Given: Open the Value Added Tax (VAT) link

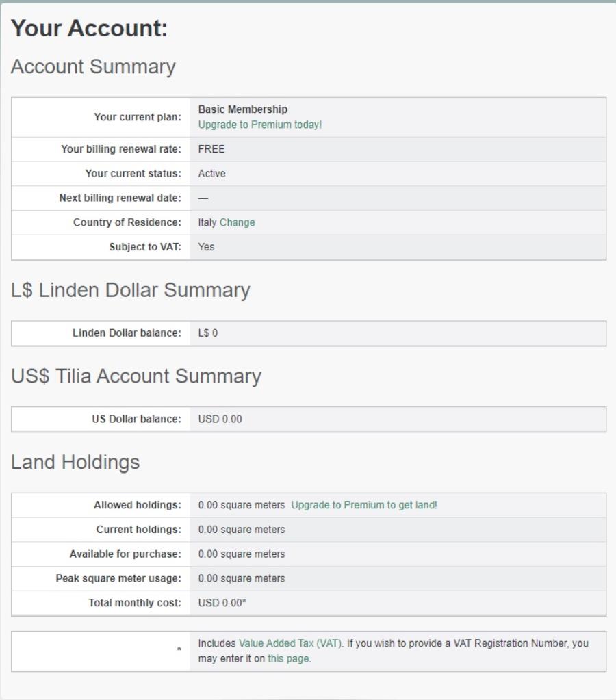Looking at the screenshot, I should 290,643.
